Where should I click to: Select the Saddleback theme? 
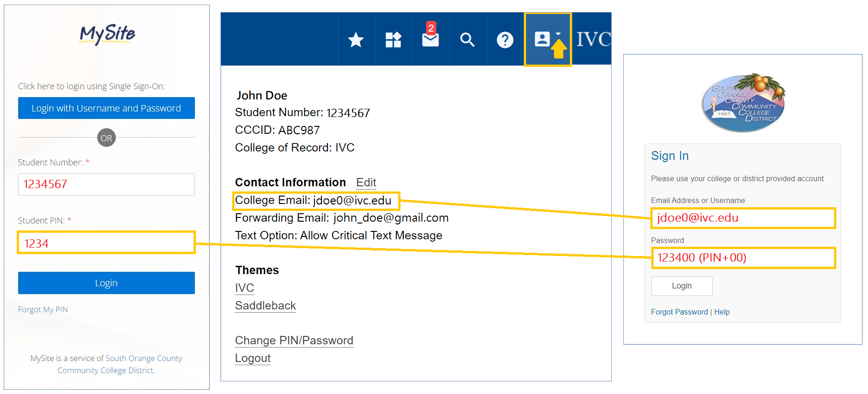(265, 306)
